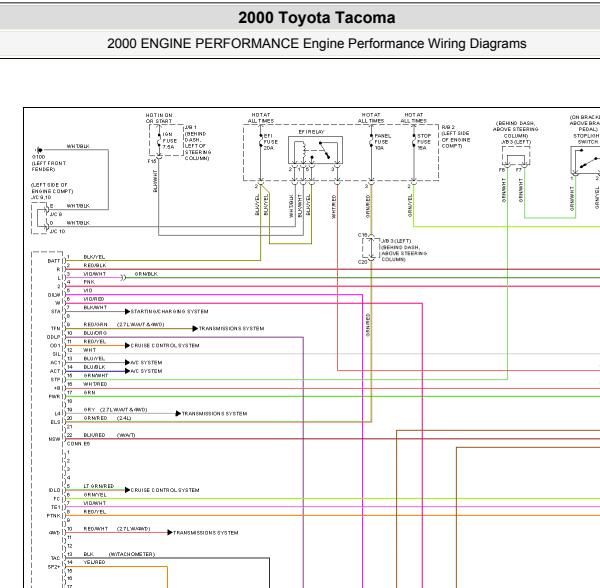Click the 'F6' connector pin label
Screen dimensions: 600x588
(x=502, y=170)
